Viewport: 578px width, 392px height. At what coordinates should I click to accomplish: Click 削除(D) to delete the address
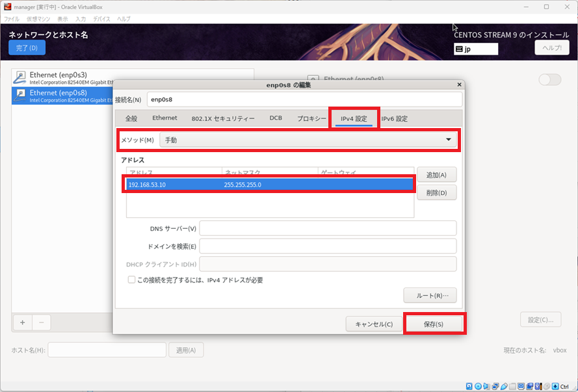437,192
